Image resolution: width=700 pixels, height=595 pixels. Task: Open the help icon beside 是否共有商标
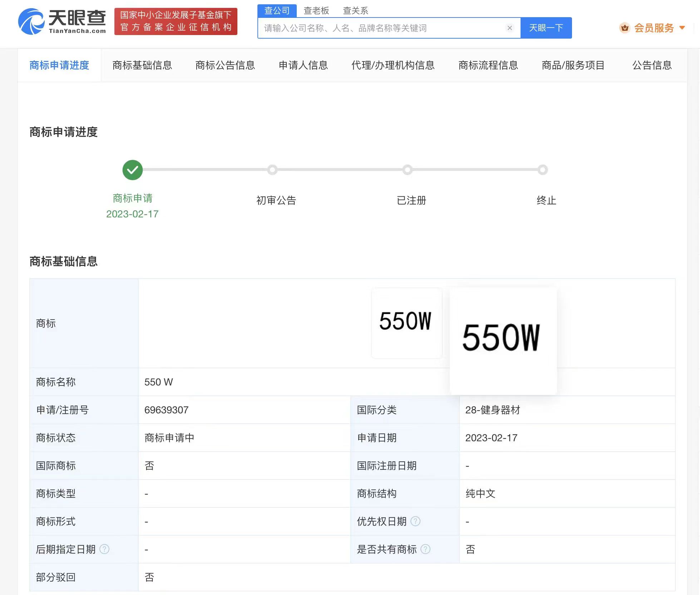pyautogui.click(x=425, y=549)
